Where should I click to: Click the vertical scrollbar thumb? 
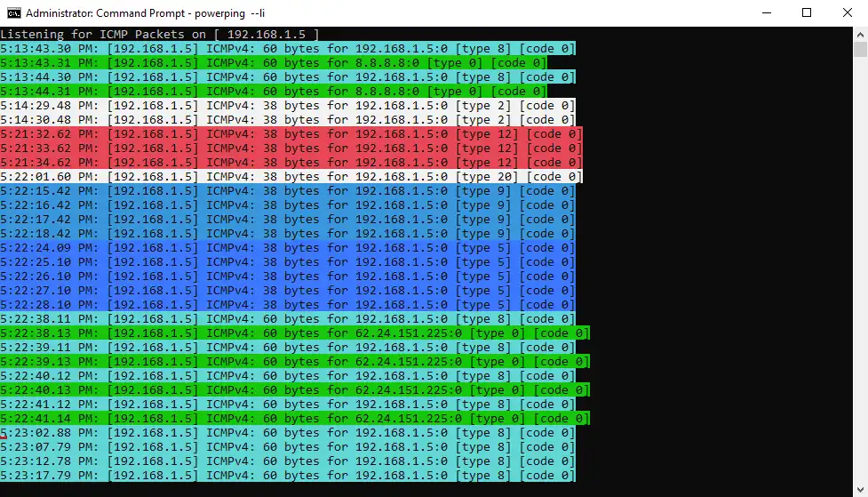tap(860, 49)
